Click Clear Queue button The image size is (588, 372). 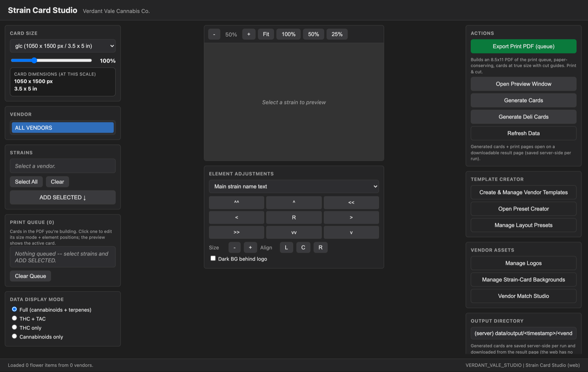31,276
